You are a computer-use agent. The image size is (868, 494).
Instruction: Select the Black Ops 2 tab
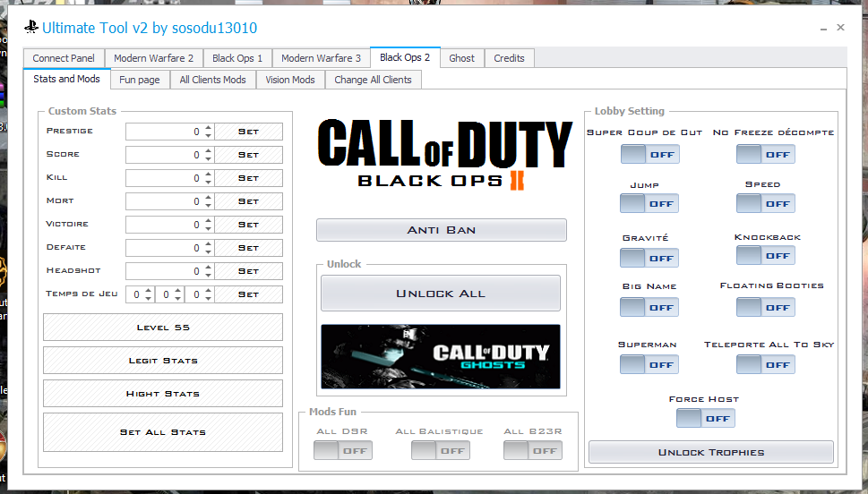pyautogui.click(x=405, y=57)
